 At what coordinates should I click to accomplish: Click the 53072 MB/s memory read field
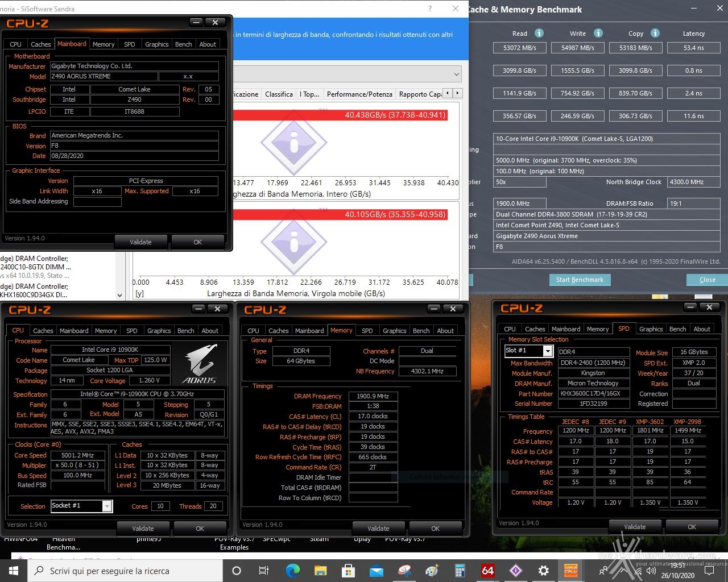520,48
